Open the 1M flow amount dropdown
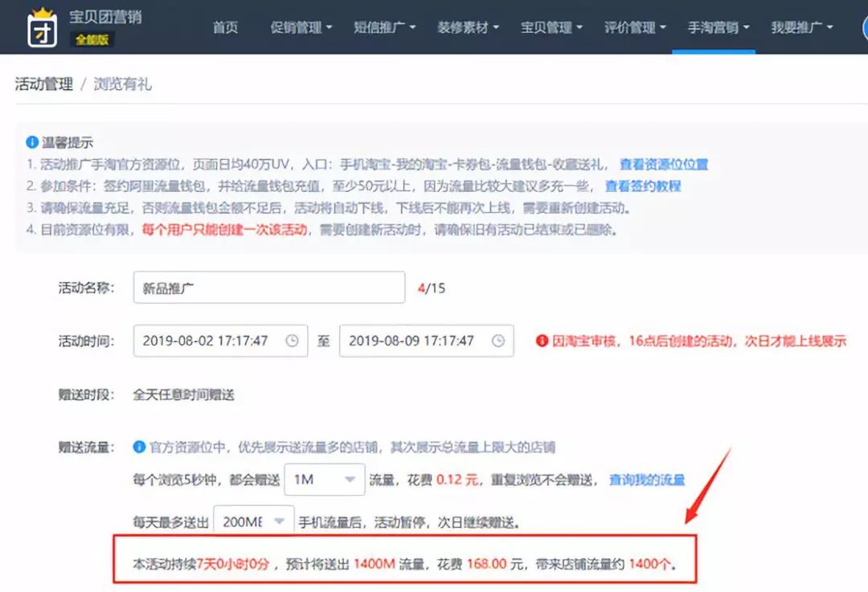The width and height of the screenshot is (868, 592). point(325,479)
